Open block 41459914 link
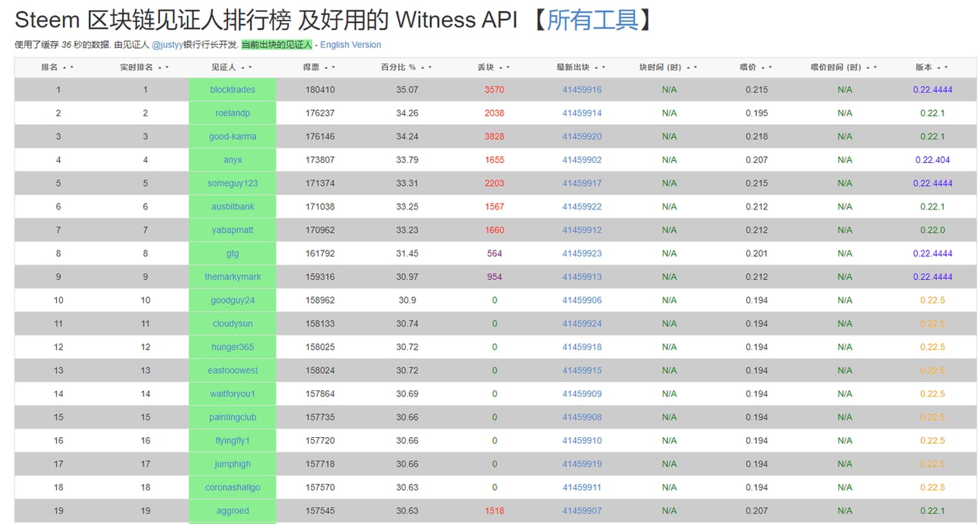This screenshot has height=524, width=980. (582, 113)
